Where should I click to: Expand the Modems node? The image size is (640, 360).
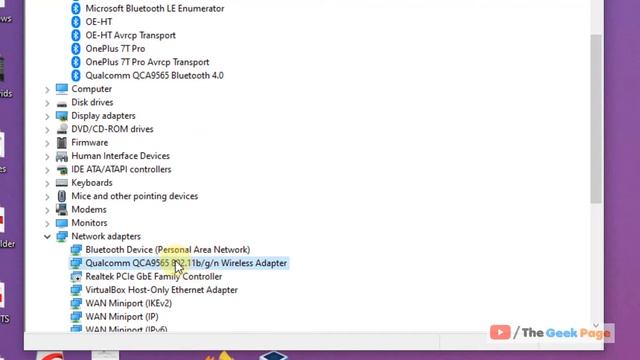[x=47, y=211]
